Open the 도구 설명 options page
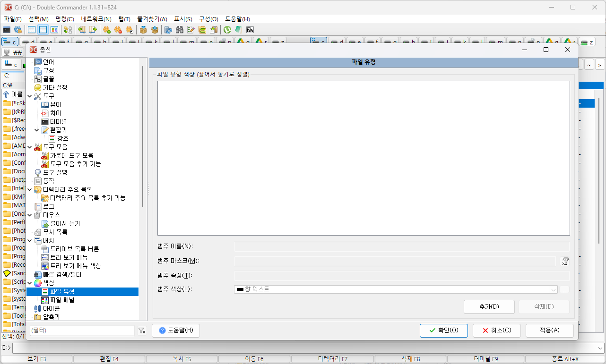 click(55, 172)
